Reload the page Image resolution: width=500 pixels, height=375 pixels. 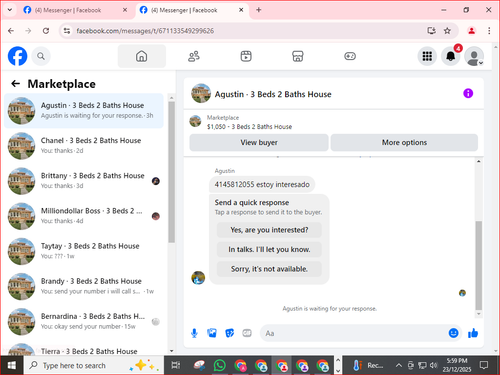coord(46,31)
